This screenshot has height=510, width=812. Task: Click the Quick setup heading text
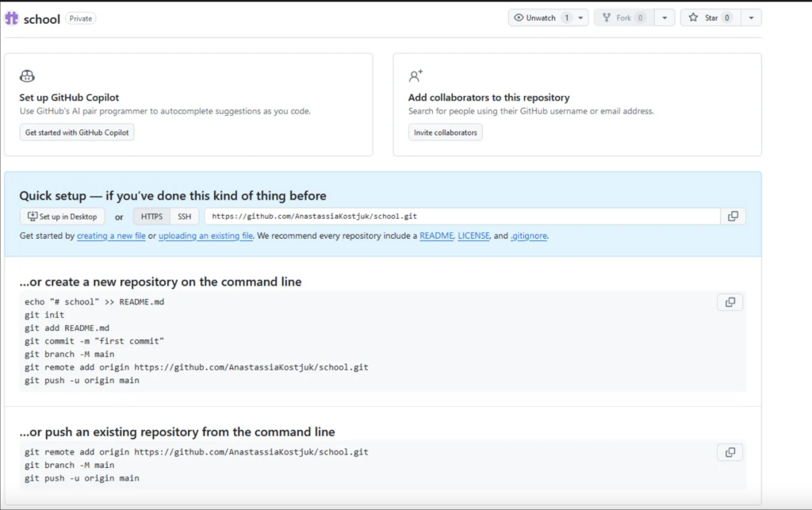point(173,196)
